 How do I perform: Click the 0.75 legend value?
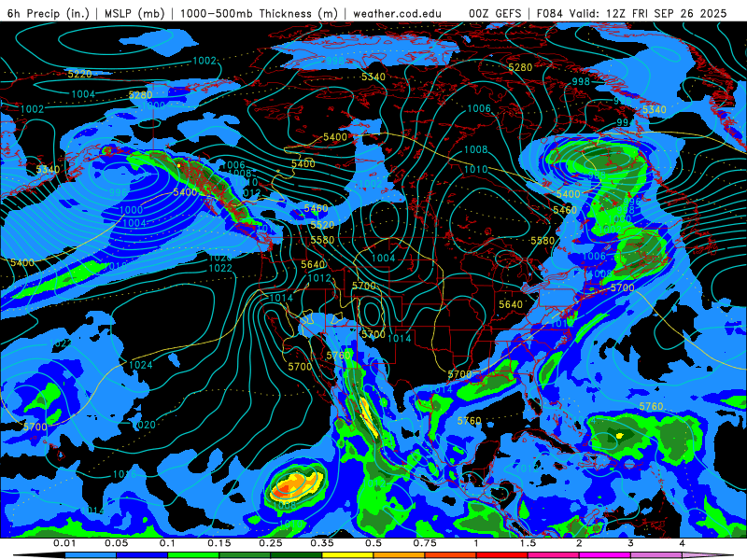425,543
